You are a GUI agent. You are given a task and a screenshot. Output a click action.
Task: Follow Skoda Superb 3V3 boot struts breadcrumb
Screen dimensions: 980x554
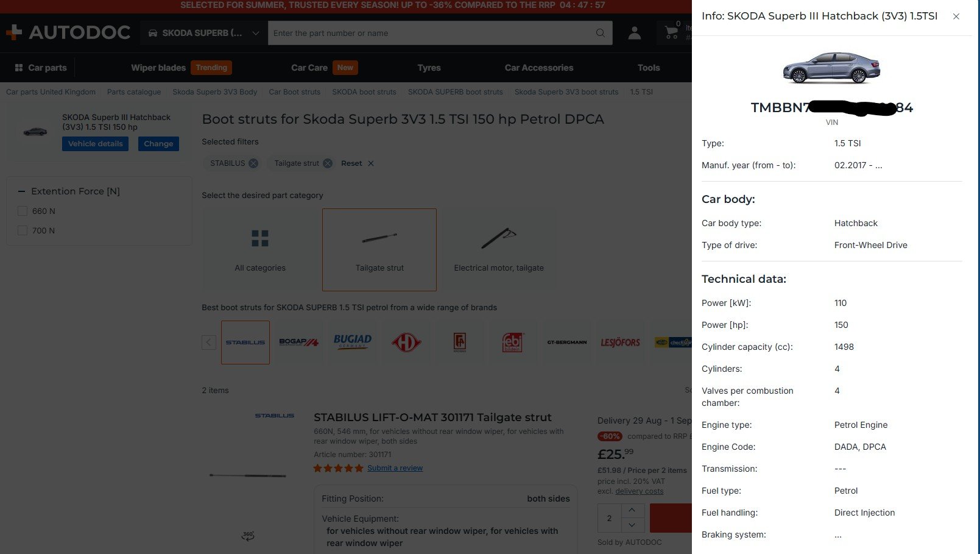566,92
